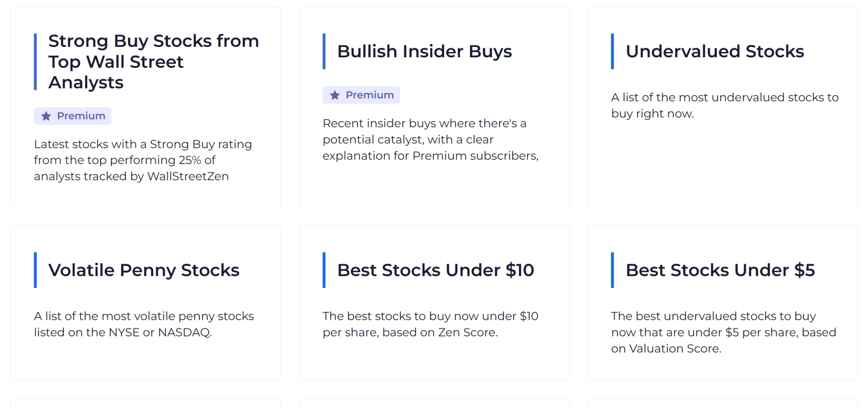Image resolution: width=868 pixels, height=408 pixels.
Task: Click the blue accent bar beside Bullish Insider Buys
Action: tap(325, 51)
